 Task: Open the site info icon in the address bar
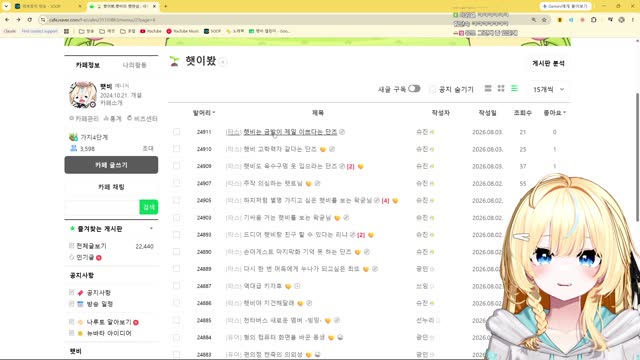(43, 20)
